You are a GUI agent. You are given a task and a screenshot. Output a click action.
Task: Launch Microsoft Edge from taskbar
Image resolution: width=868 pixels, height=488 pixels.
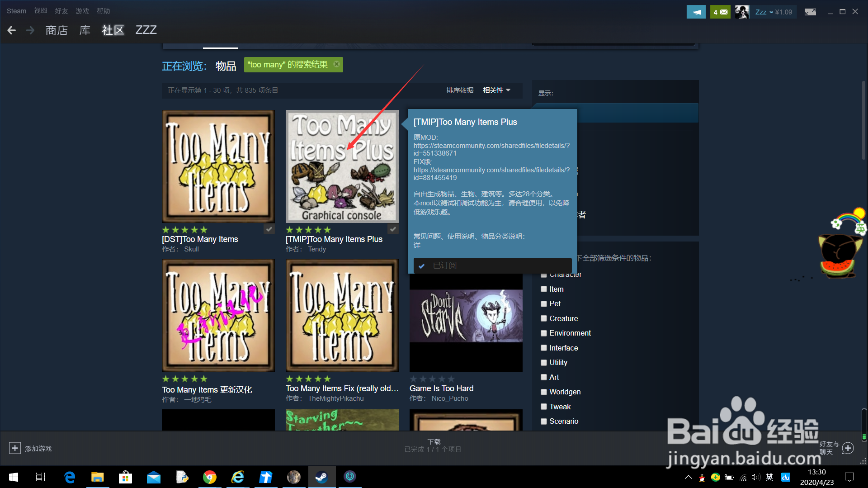click(70, 477)
